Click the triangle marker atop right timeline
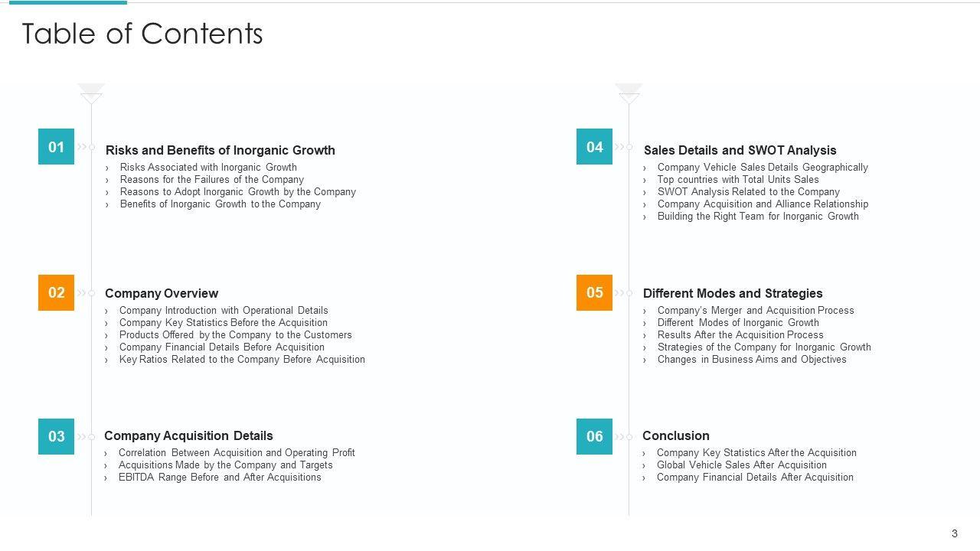 (x=629, y=93)
